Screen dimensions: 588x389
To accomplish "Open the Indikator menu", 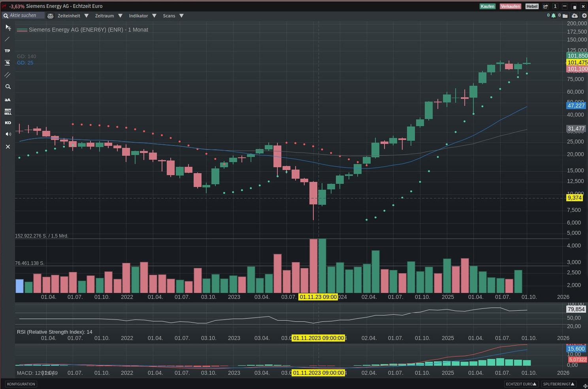I will 142,16.
